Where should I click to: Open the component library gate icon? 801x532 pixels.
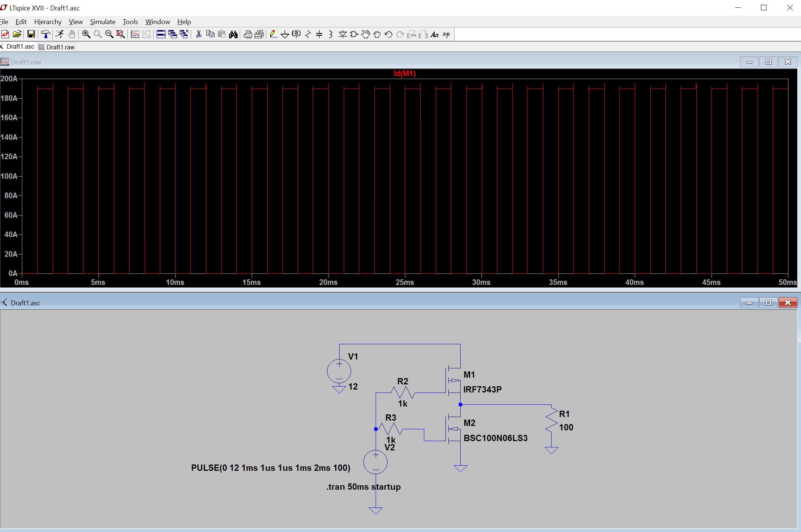(354, 35)
